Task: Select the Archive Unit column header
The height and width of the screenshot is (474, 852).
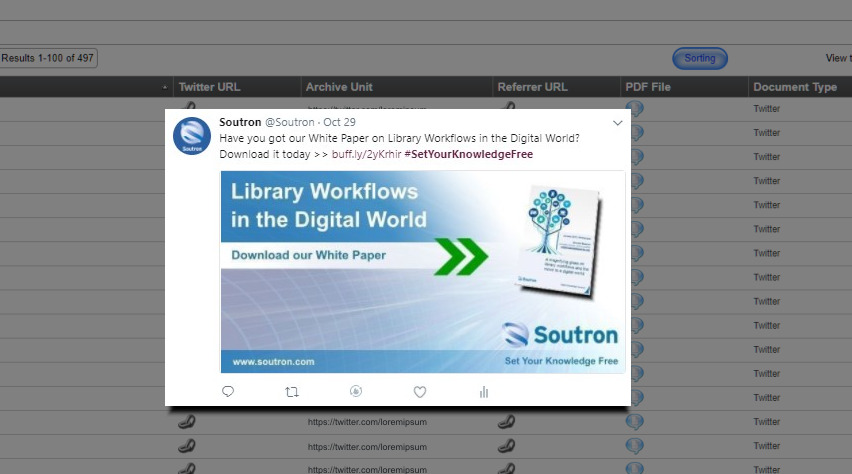Action: (x=397, y=87)
